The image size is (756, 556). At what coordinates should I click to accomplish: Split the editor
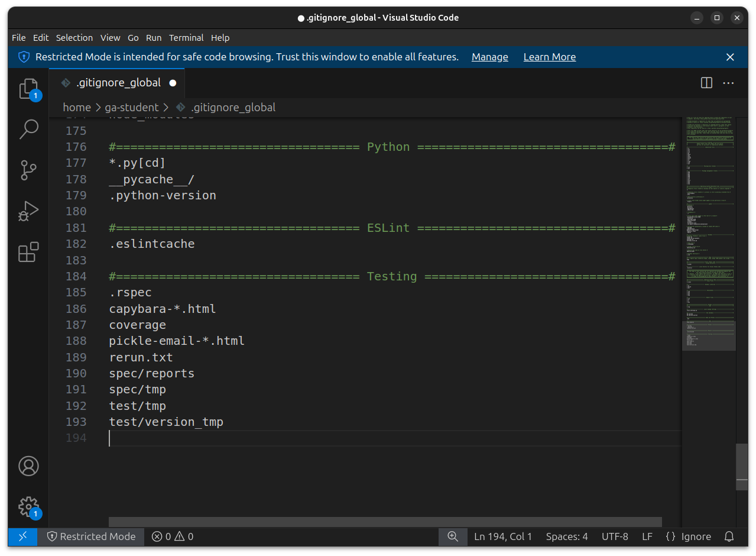click(x=706, y=83)
